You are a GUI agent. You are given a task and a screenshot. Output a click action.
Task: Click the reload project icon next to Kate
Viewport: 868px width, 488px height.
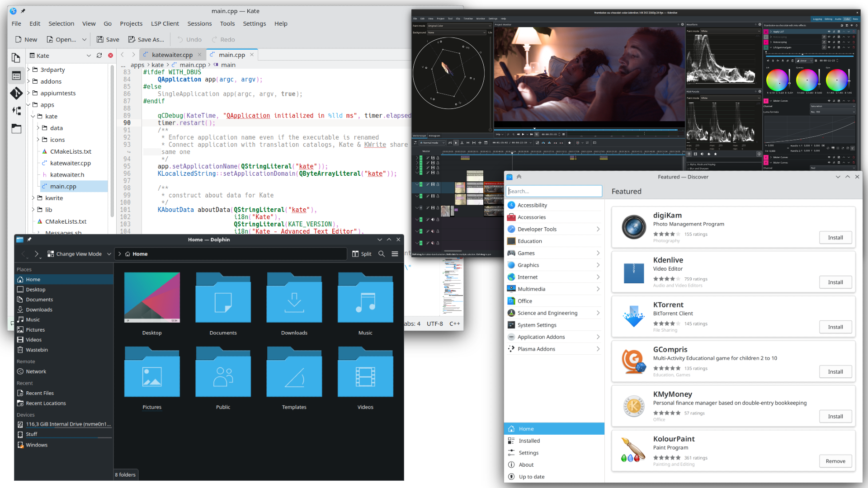[99, 56]
